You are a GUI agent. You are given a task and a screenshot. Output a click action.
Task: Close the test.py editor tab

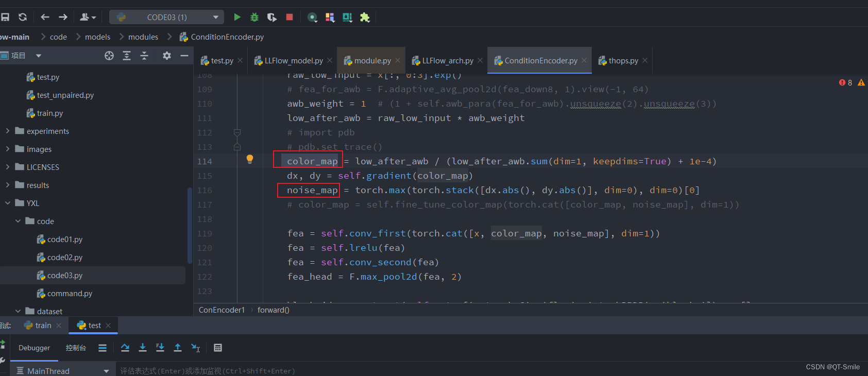click(240, 61)
